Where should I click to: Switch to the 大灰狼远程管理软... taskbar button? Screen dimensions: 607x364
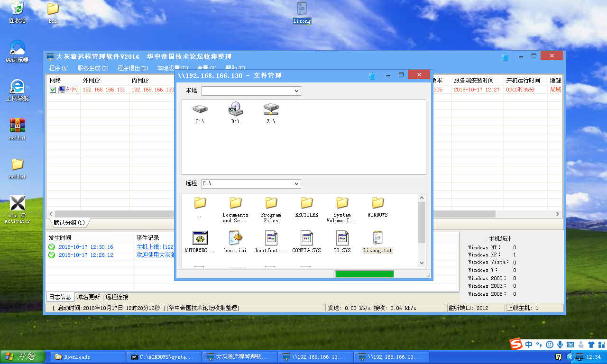tap(239, 357)
